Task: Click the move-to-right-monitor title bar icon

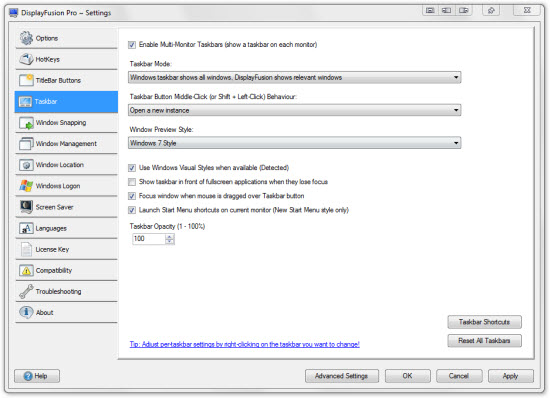Action: coord(463,11)
